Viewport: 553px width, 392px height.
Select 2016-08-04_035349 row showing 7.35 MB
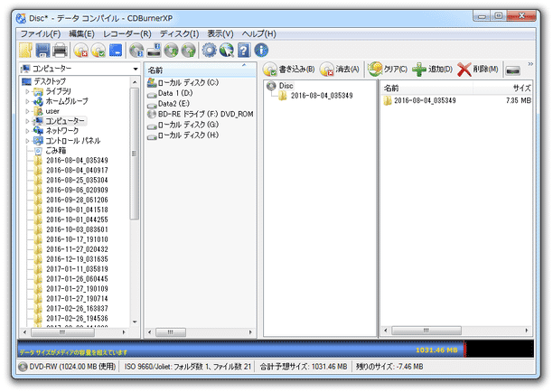tap(457, 101)
